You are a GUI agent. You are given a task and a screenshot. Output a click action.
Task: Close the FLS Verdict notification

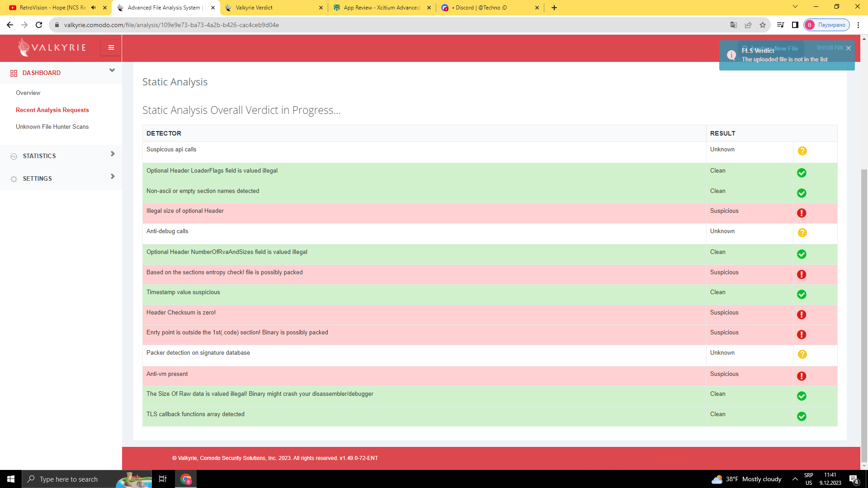(848, 48)
